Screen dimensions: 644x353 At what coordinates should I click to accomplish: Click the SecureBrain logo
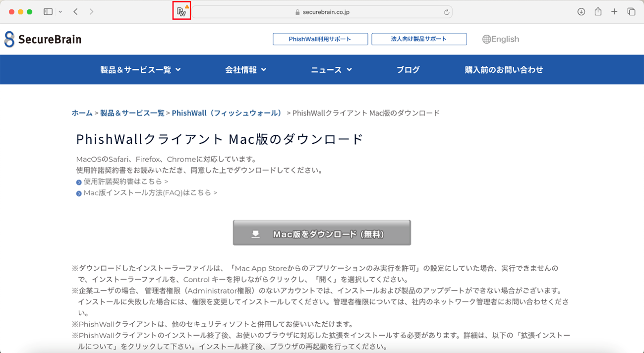(x=43, y=39)
